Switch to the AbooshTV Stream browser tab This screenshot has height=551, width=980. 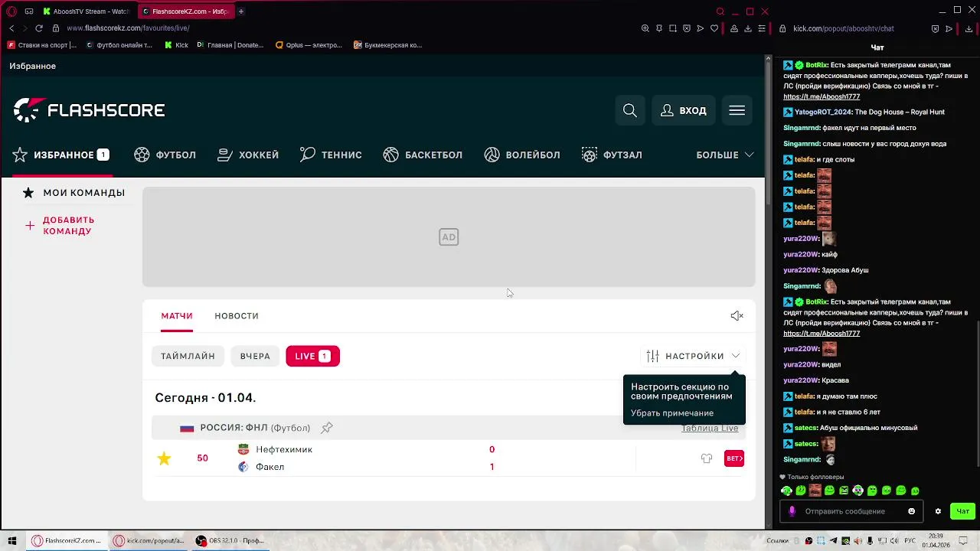coord(86,11)
